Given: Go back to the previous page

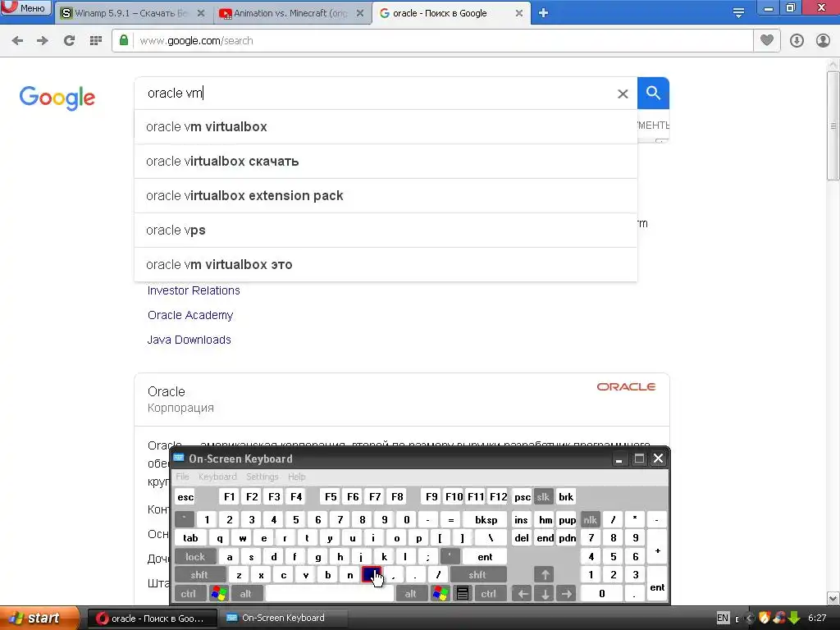Looking at the screenshot, I should pos(17,41).
